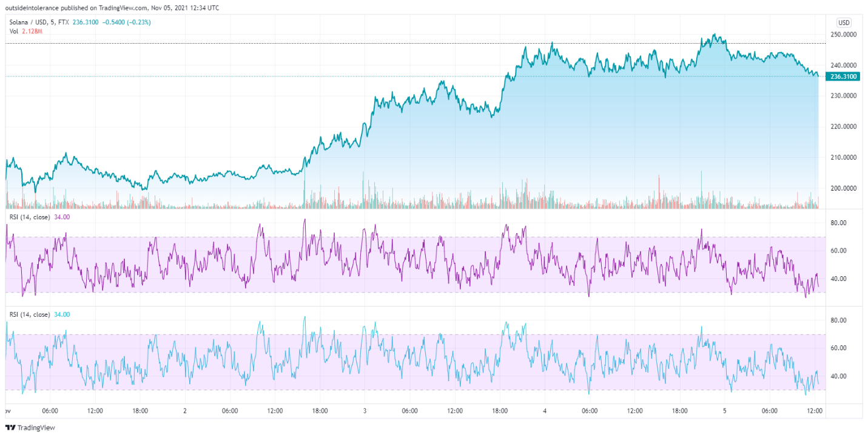Image resolution: width=868 pixels, height=437 pixels.
Task: Click the 230.0000 price axis label
Action: (844, 96)
